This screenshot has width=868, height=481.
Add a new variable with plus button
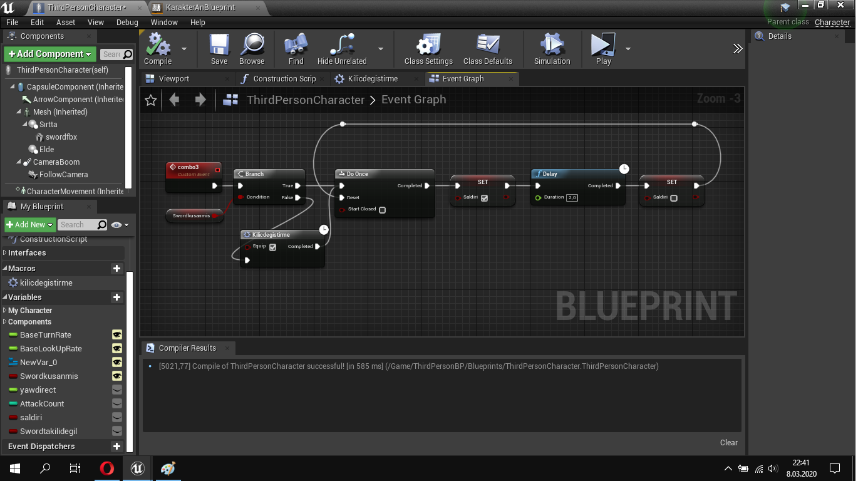click(x=116, y=297)
